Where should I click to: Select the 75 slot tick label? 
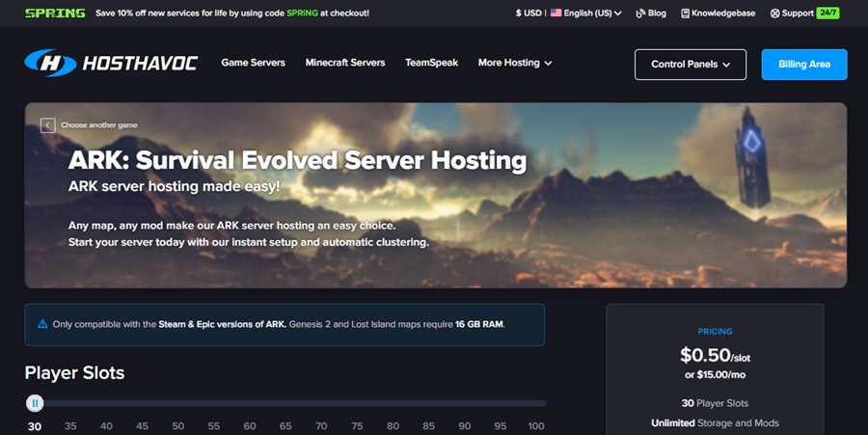click(x=357, y=426)
